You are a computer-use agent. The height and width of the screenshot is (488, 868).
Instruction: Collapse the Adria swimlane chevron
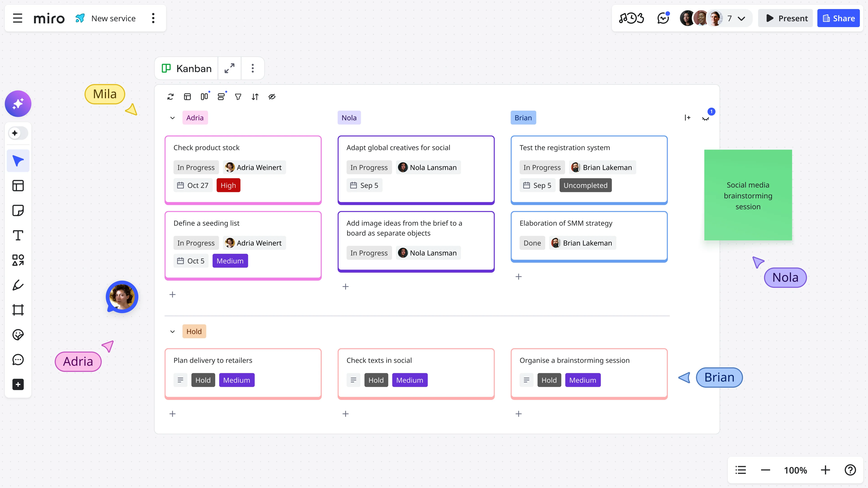pos(172,117)
